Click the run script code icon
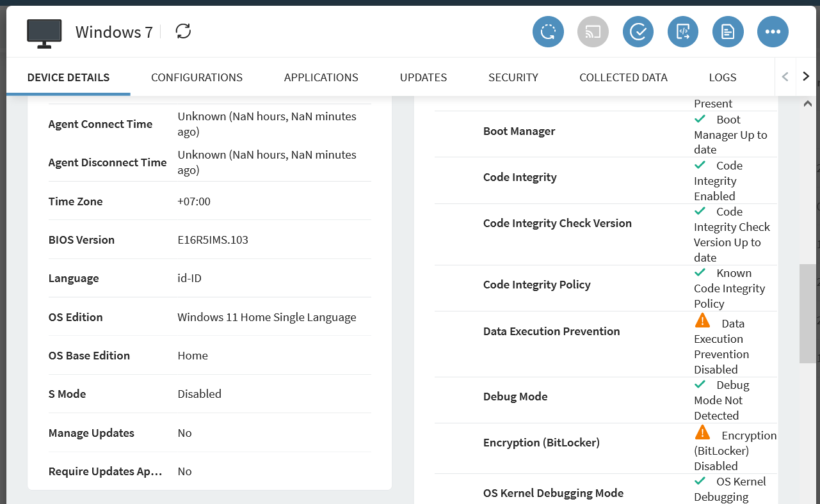Image resolution: width=820 pixels, height=504 pixels. tap(682, 32)
